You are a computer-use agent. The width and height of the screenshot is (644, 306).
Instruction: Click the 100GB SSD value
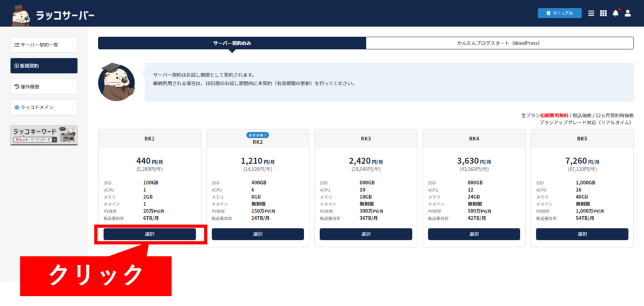point(151,183)
